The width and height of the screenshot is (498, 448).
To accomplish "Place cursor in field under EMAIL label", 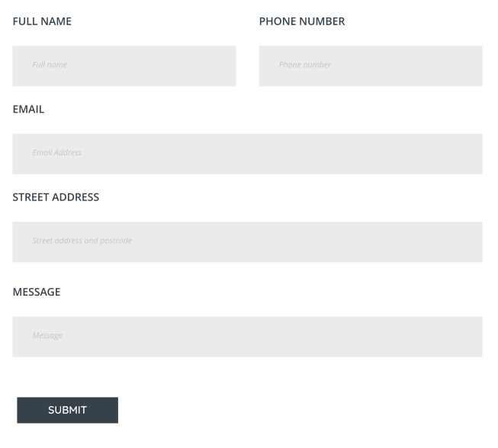I will click(247, 154).
